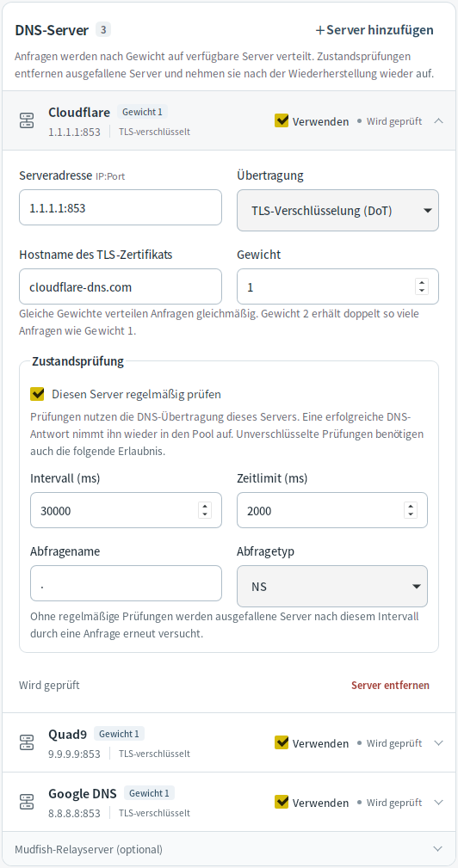Click the 'DNS-Server' heading
458x868 pixels.
(x=52, y=30)
